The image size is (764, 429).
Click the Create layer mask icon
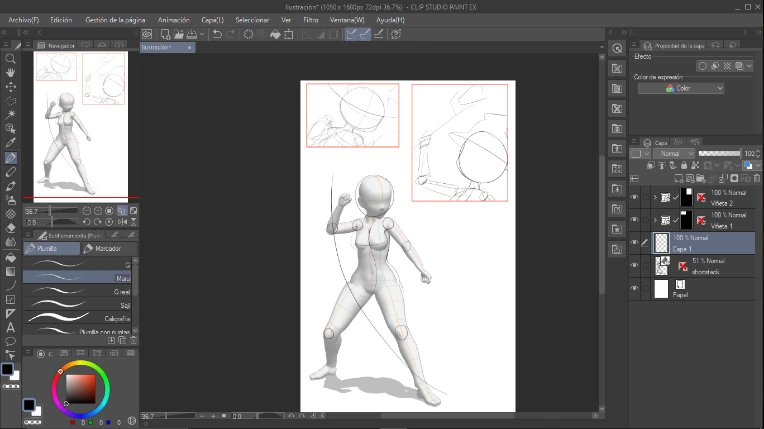click(735, 178)
